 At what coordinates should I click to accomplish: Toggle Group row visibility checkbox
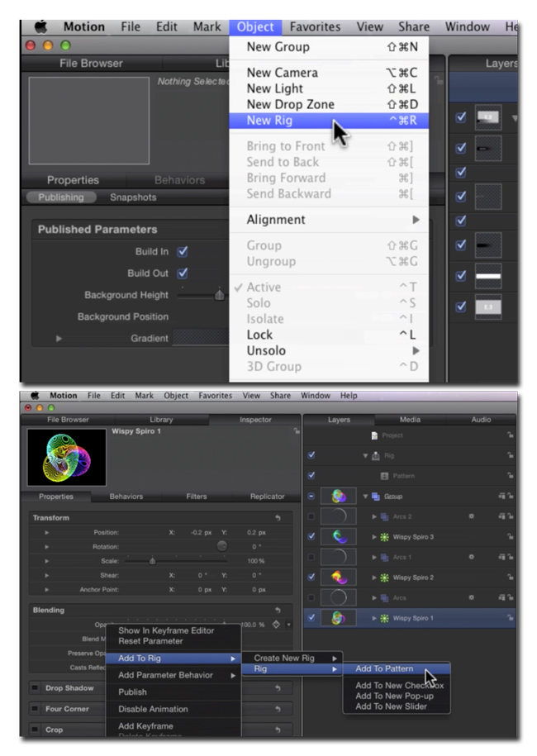pos(311,496)
